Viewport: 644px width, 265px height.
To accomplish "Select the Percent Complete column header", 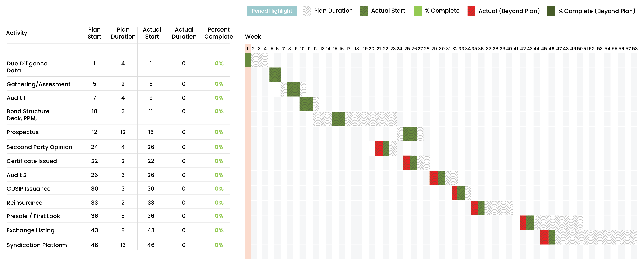I will pos(219,33).
